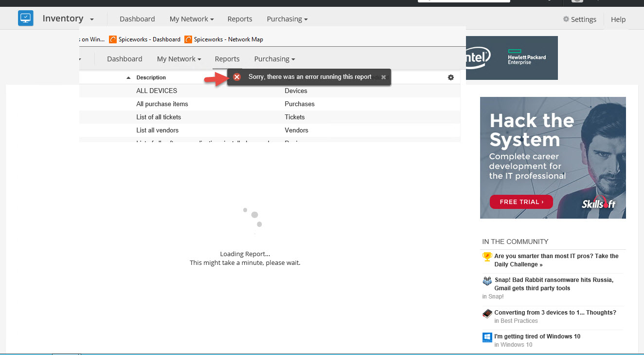Click the trophy icon next to Daily Challenge
The width and height of the screenshot is (644, 355).
tap(487, 256)
